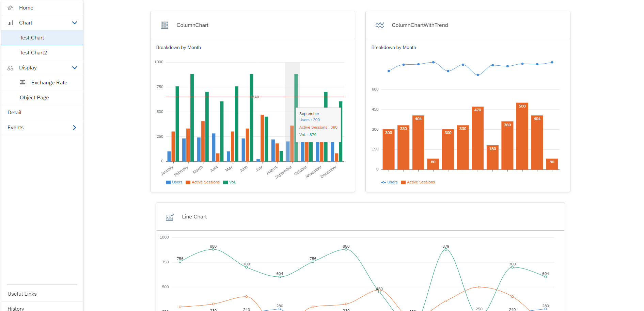This screenshot has width=644, height=311.
Task: Click the orange July Active Sessions bar
Action: (262, 138)
